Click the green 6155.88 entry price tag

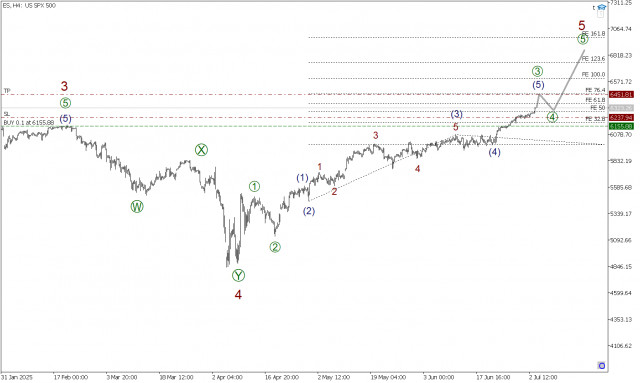[x=621, y=126]
